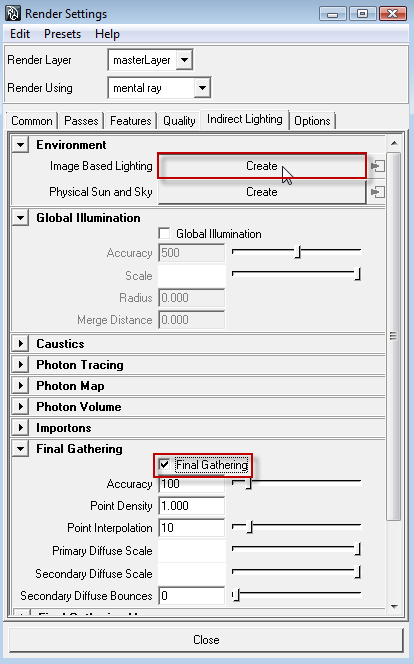The height and width of the screenshot is (664, 414).
Task: Expand the Importons section
Action: tap(20, 427)
